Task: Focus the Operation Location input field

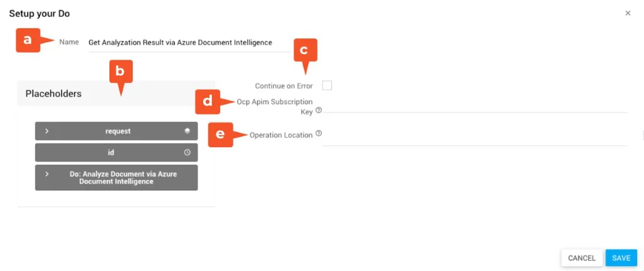Action: (x=474, y=138)
